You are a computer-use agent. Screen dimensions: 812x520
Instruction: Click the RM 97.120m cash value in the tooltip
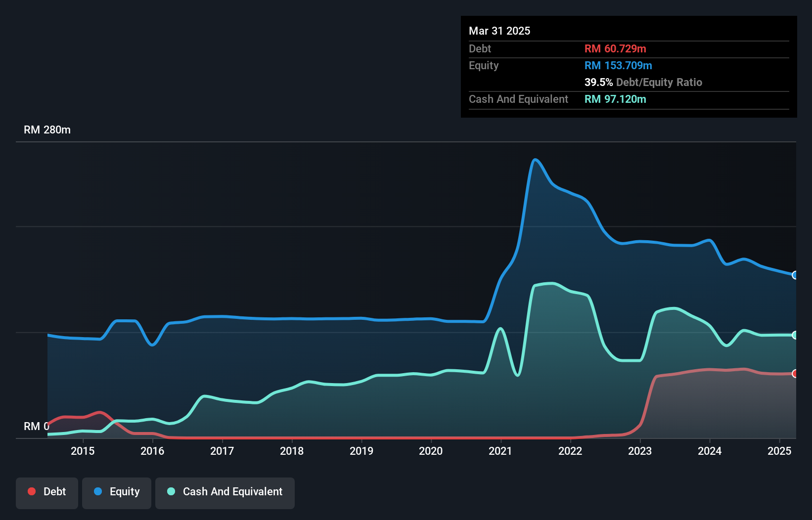point(615,99)
